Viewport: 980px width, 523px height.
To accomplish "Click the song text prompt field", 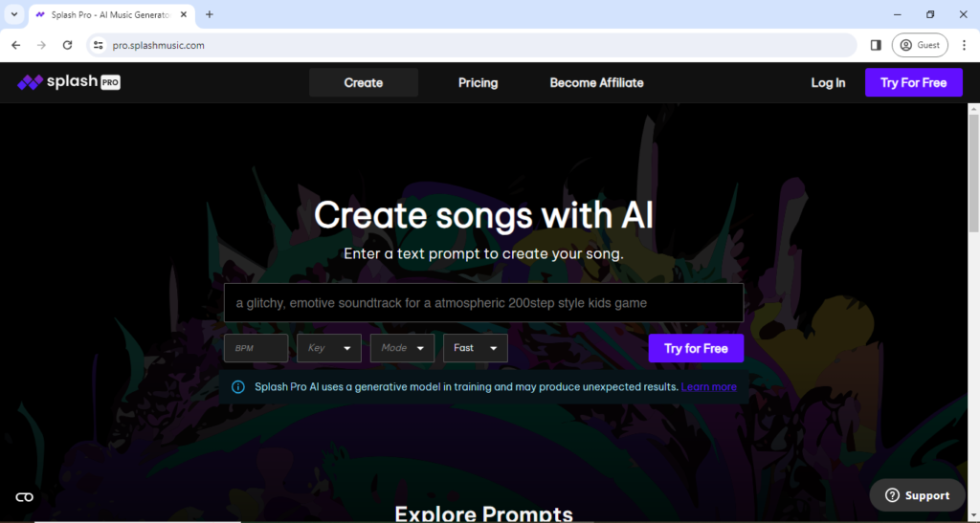I will [483, 303].
